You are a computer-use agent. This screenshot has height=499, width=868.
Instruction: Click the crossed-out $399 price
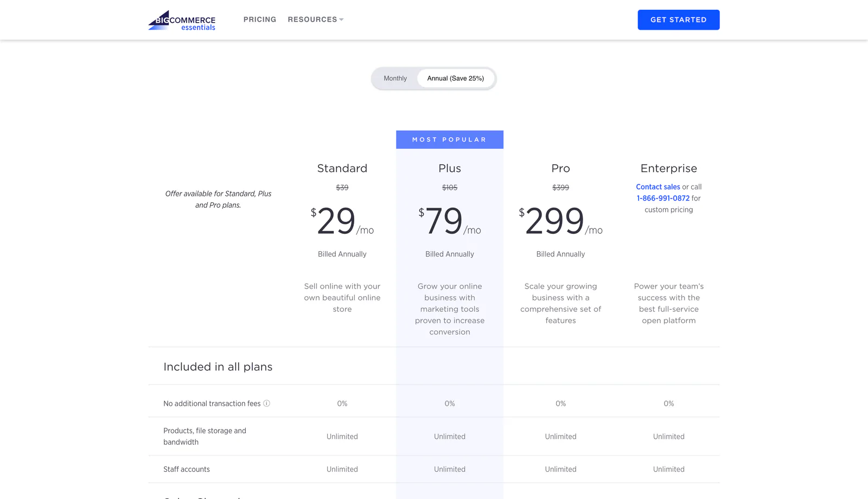pos(560,188)
